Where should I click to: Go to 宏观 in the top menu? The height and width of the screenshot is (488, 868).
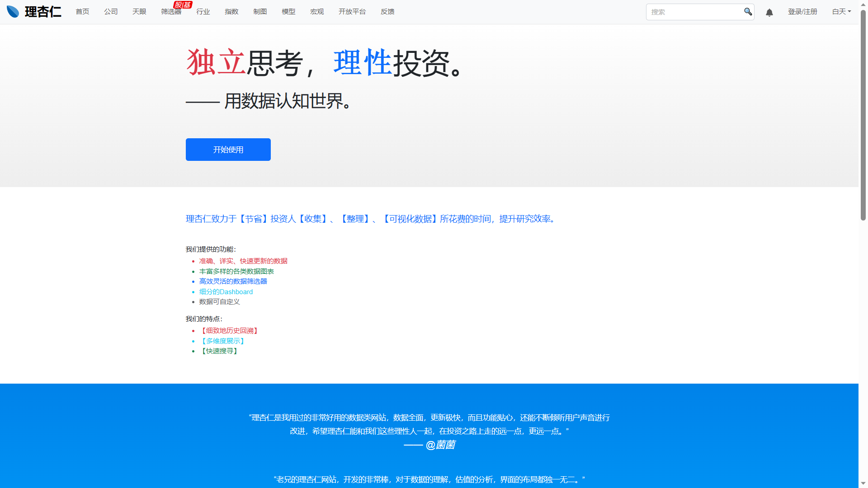(317, 12)
